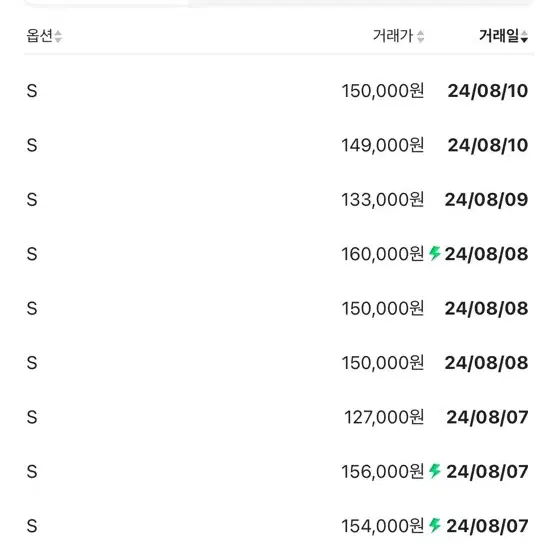This screenshot has width=555, height=555.
Task: Click the 156,000원 price
Action: coord(382,471)
